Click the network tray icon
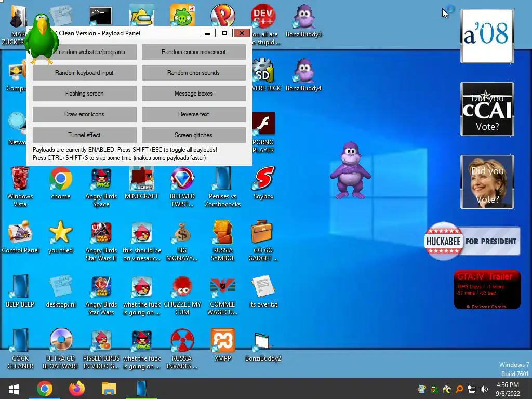The height and width of the screenshot is (399, 532). pos(472,389)
